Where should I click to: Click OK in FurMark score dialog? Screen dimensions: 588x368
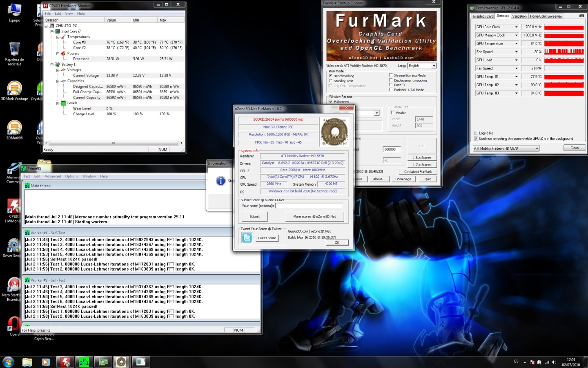(337, 242)
